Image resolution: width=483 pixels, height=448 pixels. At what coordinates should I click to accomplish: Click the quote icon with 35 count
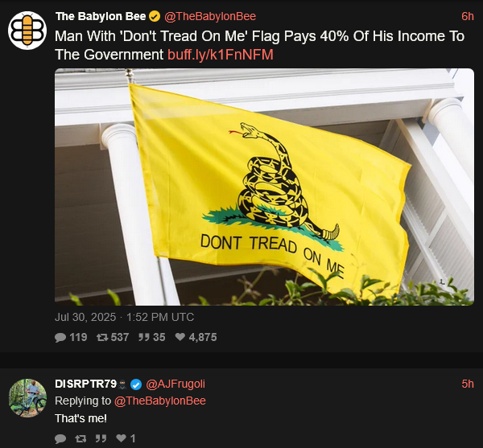pos(144,338)
